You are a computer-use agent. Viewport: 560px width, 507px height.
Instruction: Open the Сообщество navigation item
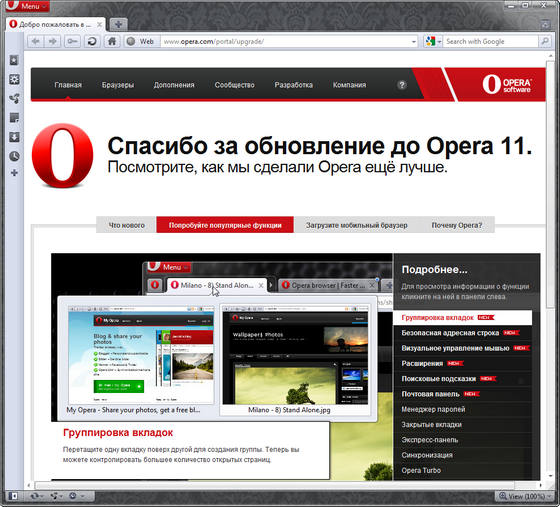(x=234, y=85)
